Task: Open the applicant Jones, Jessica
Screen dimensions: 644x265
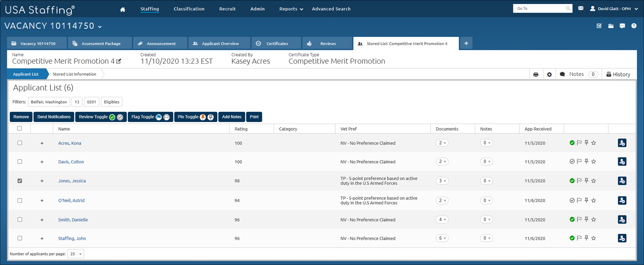Action: (72, 181)
